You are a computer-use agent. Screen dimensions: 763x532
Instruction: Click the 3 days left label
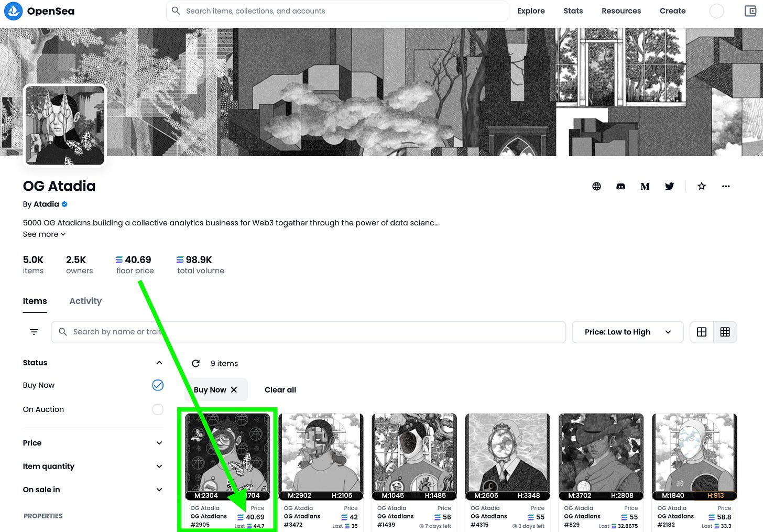pos(528,526)
